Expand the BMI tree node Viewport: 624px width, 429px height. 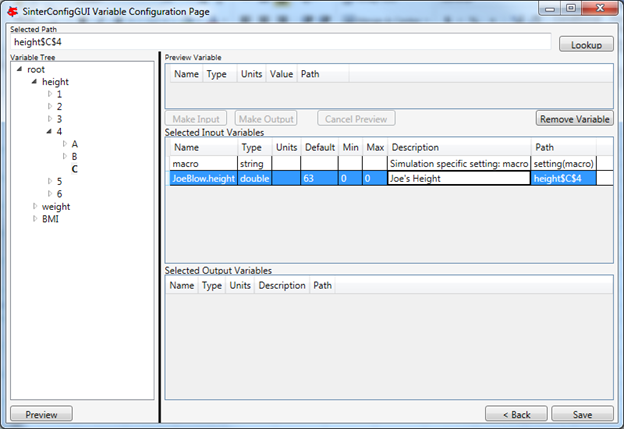[x=35, y=219]
